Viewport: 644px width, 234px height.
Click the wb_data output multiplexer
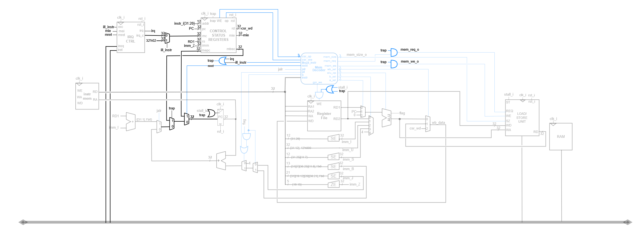point(428,124)
